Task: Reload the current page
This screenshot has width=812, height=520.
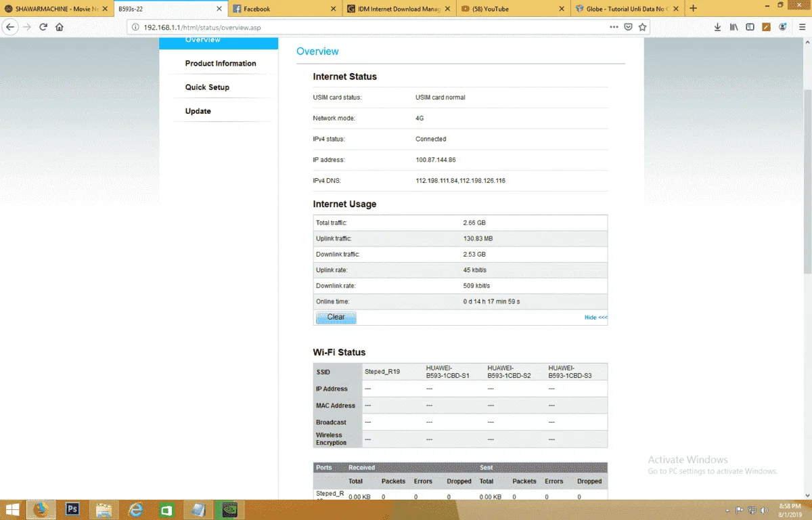Action: (x=43, y=27)
